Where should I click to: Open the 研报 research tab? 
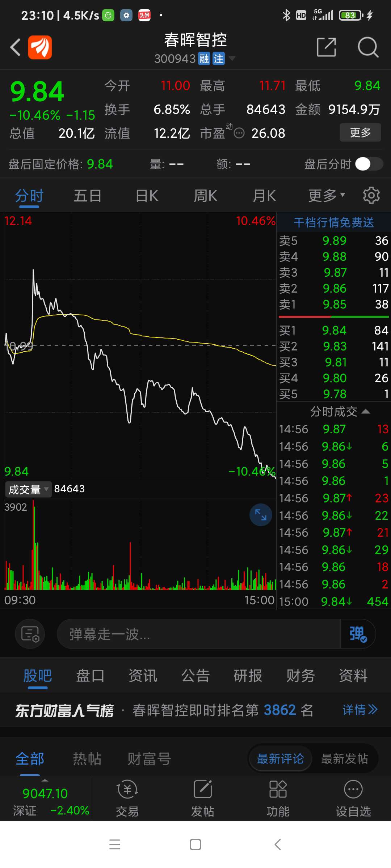[x=248, y=676]
